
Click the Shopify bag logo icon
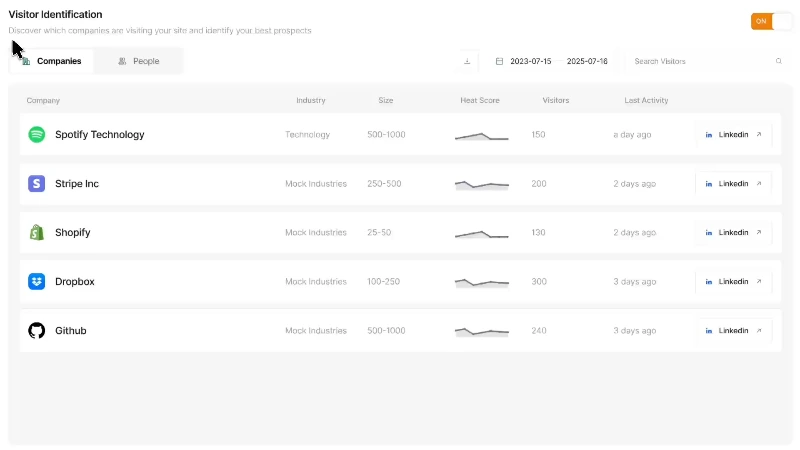click(36, 232)
